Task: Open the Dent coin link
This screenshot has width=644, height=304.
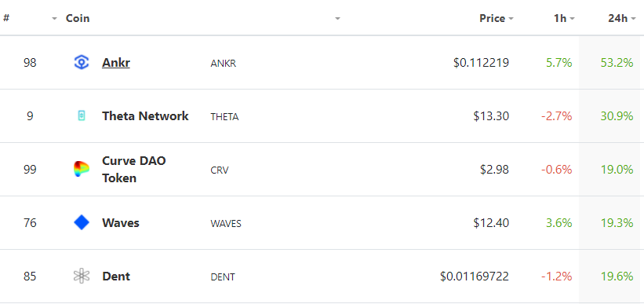Action: [116, 276]
